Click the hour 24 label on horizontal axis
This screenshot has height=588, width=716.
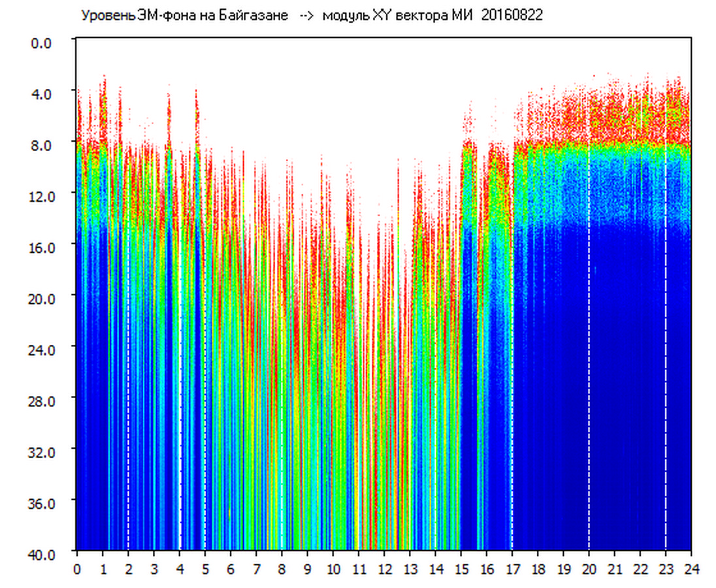[x=691, y=569]
